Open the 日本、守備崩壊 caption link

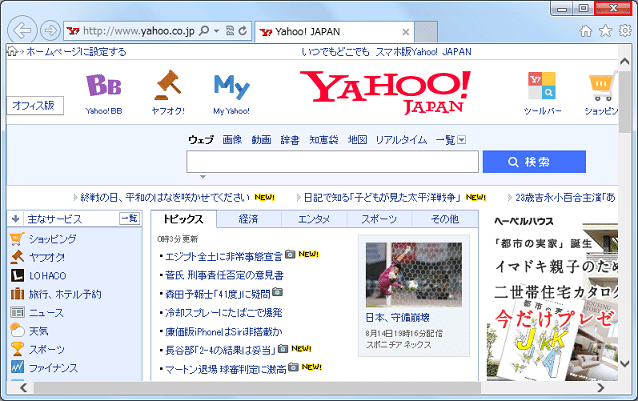tap(398, 318)
